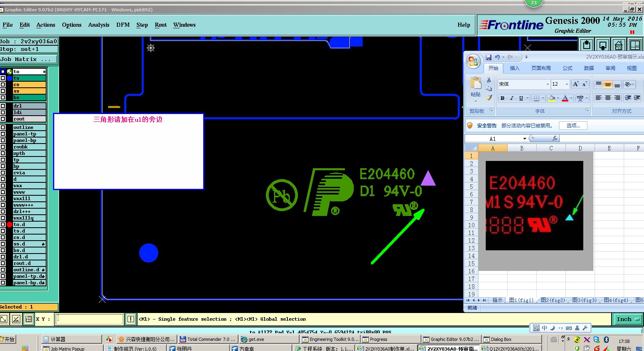This screenshot has height=351, width=644.
Task: Click the Increase Font Size icon
Action: tap(576, 84)
